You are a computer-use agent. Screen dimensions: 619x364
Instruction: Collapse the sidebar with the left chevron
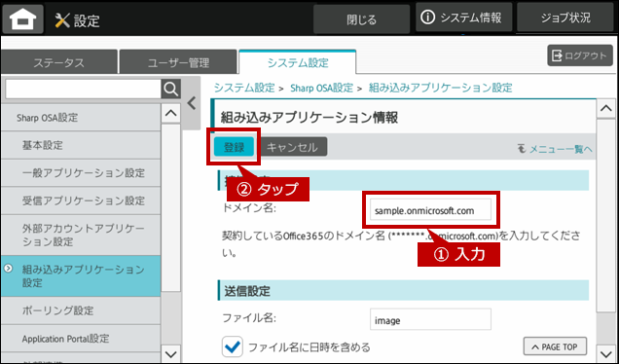pyautogui.click(x=192, y=103)
